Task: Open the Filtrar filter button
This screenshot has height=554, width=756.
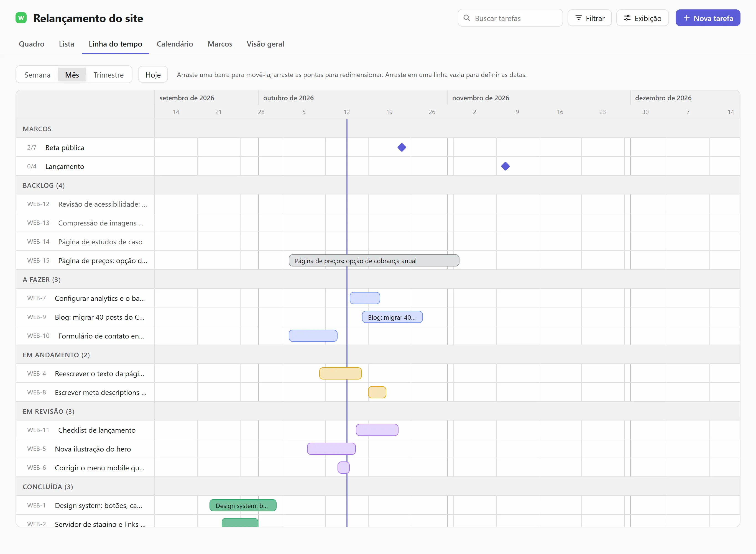Action: 590,18
